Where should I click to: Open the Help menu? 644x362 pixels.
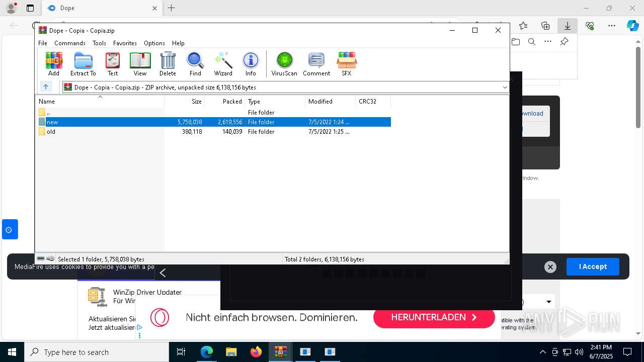(178, 43)
